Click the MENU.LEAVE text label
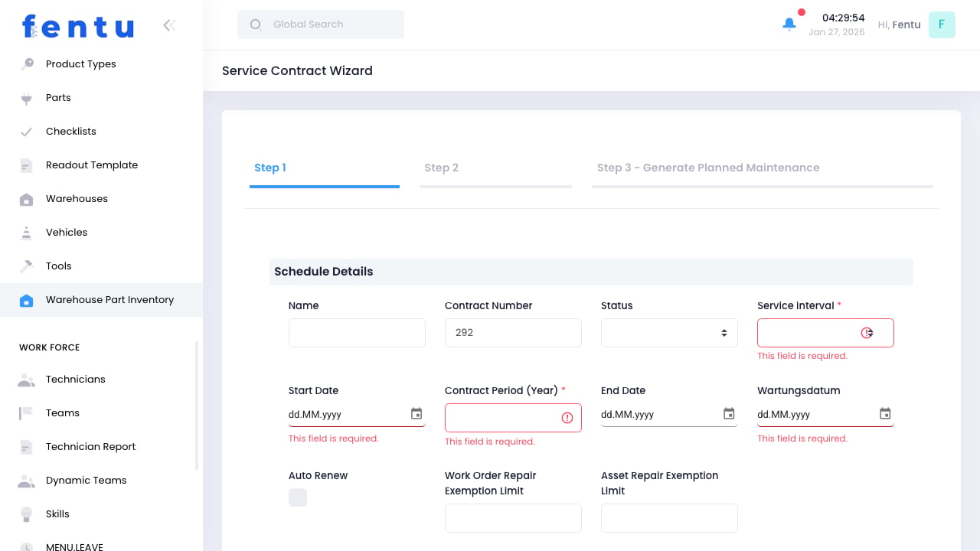The image size is (980, 551). [x=74, y=547]
